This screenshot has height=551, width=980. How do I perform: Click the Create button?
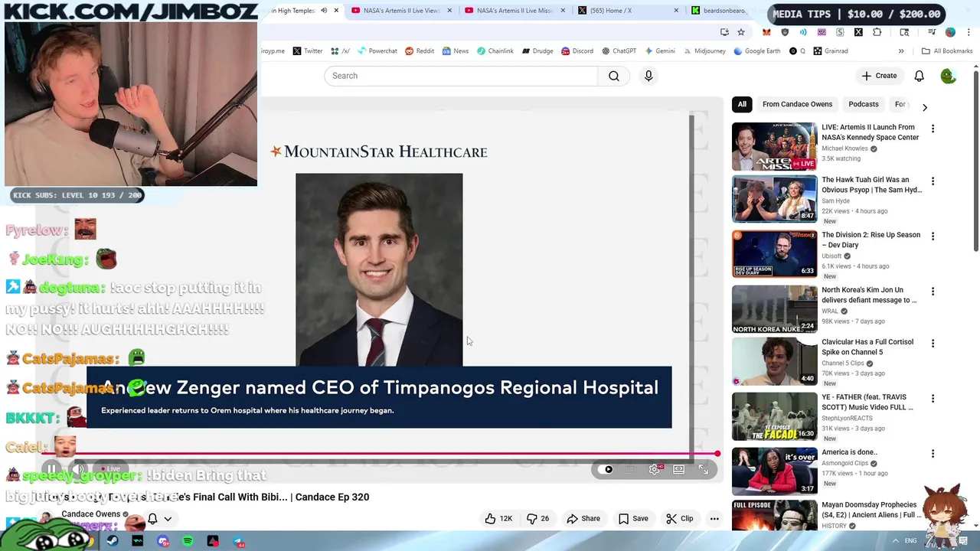click(879, 76)
